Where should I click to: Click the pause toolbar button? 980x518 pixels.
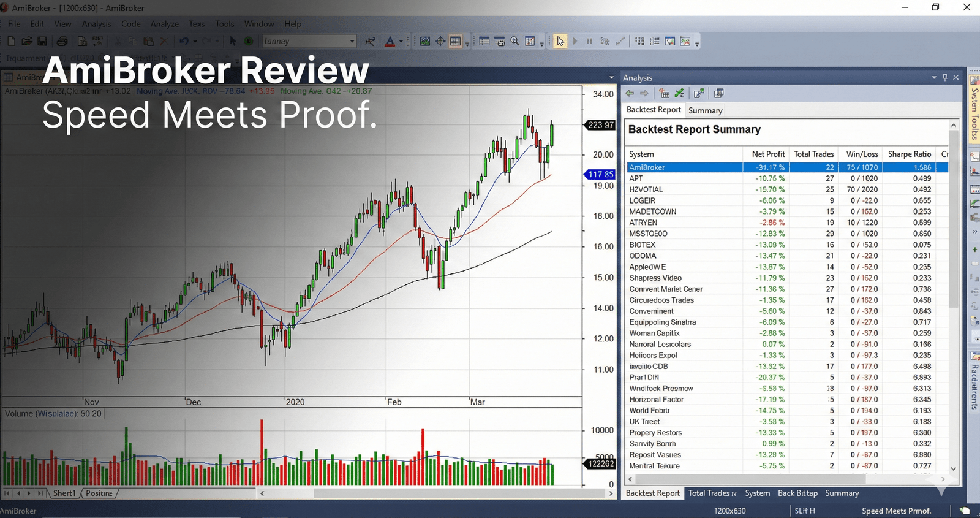(x=589, y=41)
